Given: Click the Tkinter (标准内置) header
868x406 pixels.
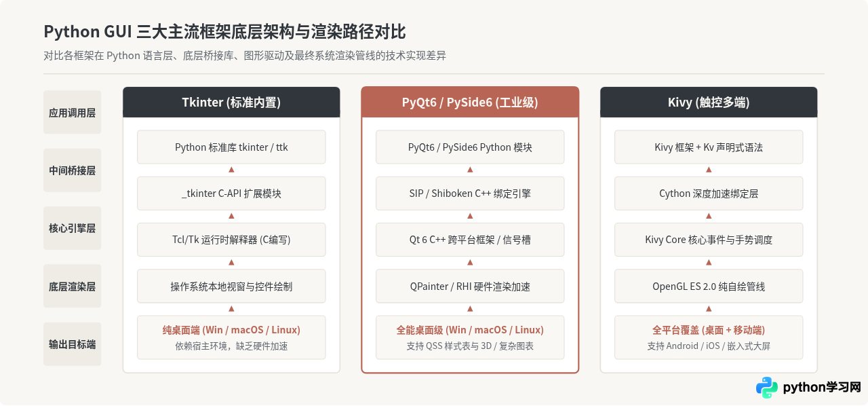Looking at the screenshot, I should 231,103.
